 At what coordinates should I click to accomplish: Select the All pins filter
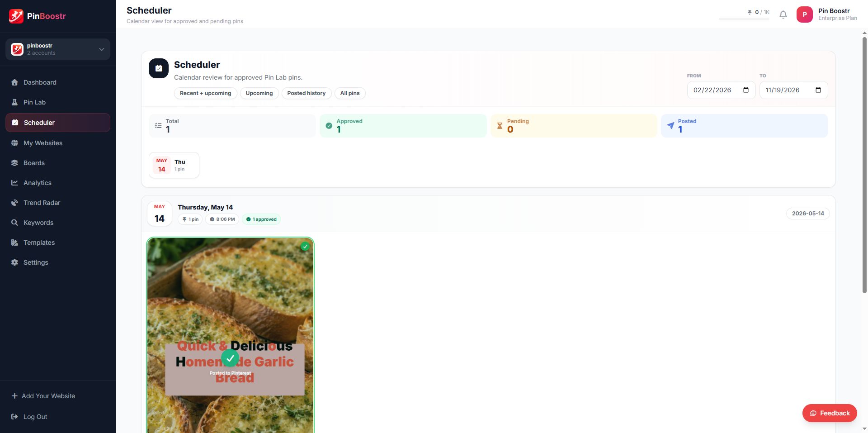point(350,93)
